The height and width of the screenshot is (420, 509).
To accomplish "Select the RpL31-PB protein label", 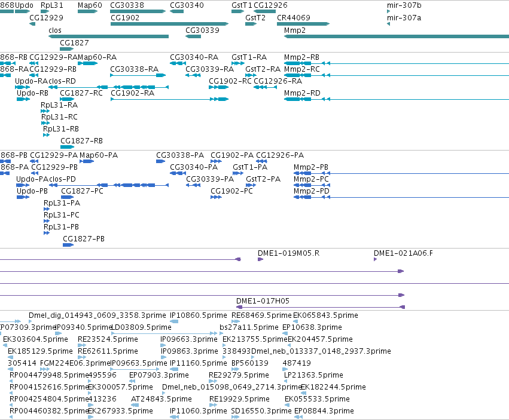I will [62, 227].
